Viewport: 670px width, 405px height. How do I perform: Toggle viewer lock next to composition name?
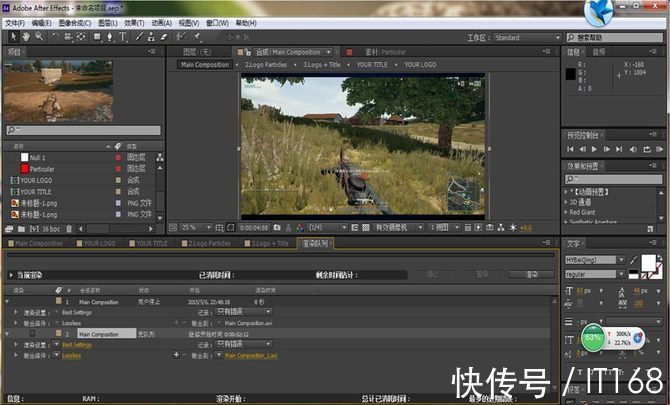[248, 52]
